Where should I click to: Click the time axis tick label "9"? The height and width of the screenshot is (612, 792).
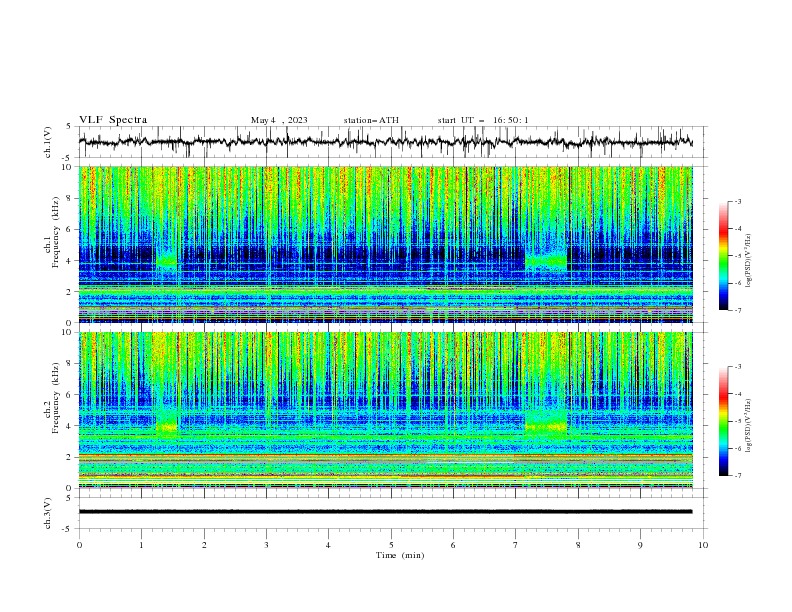click(x=640, y=545)
